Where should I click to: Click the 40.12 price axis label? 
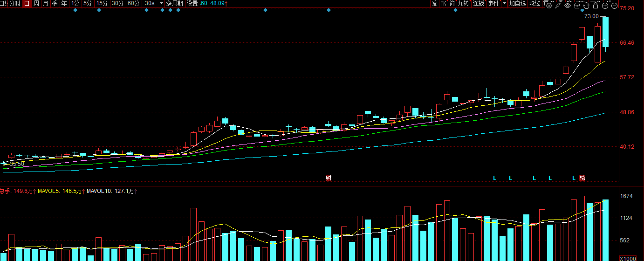pos(627,147)
